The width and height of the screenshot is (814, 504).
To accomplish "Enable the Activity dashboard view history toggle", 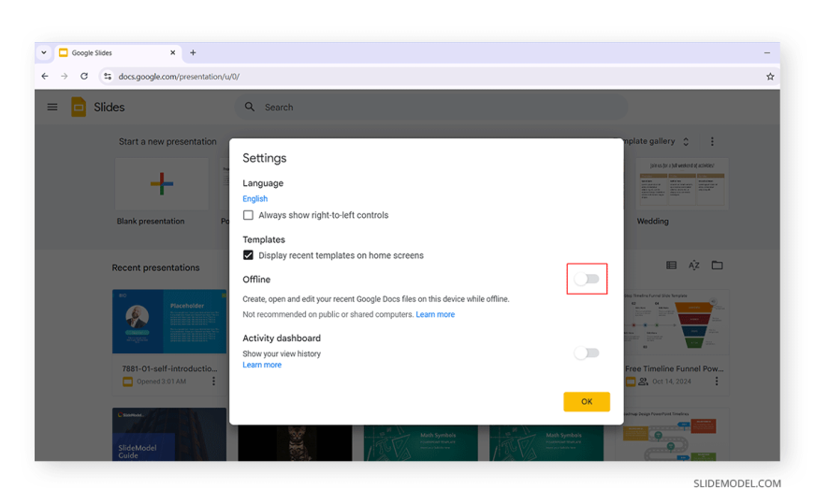I will pos(587,353).
